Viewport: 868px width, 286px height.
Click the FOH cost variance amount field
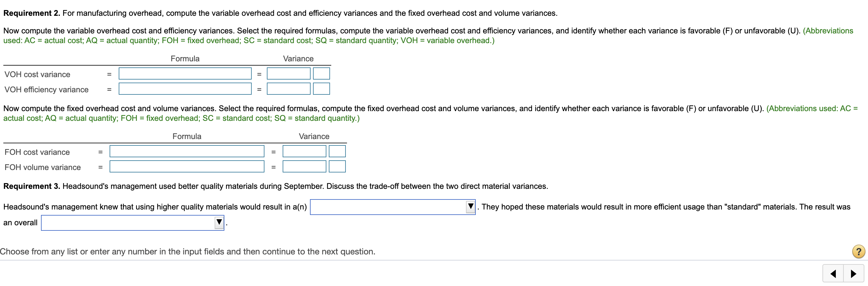[304, 151]
